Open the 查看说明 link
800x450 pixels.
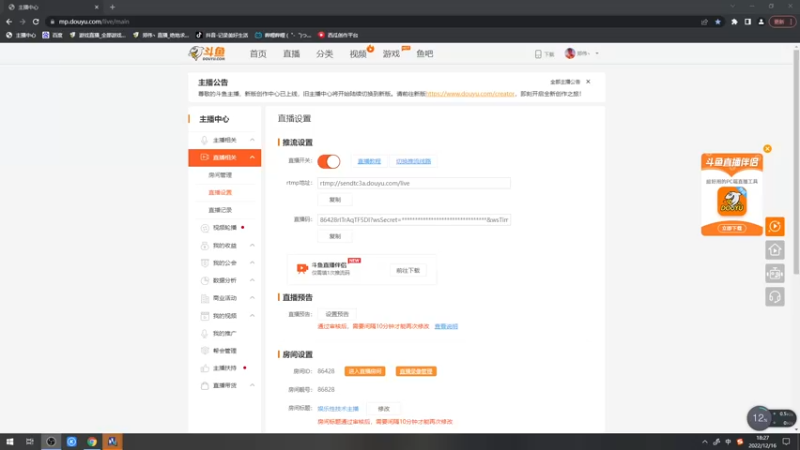click(x=446, y=326)
